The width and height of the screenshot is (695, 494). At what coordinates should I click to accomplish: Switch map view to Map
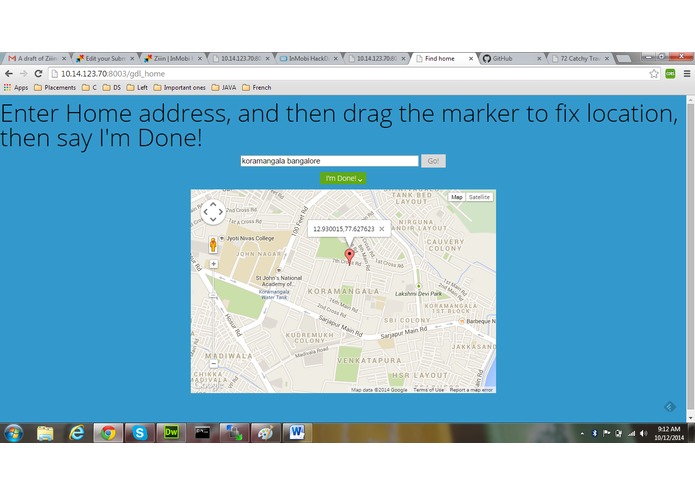(457, 197)
